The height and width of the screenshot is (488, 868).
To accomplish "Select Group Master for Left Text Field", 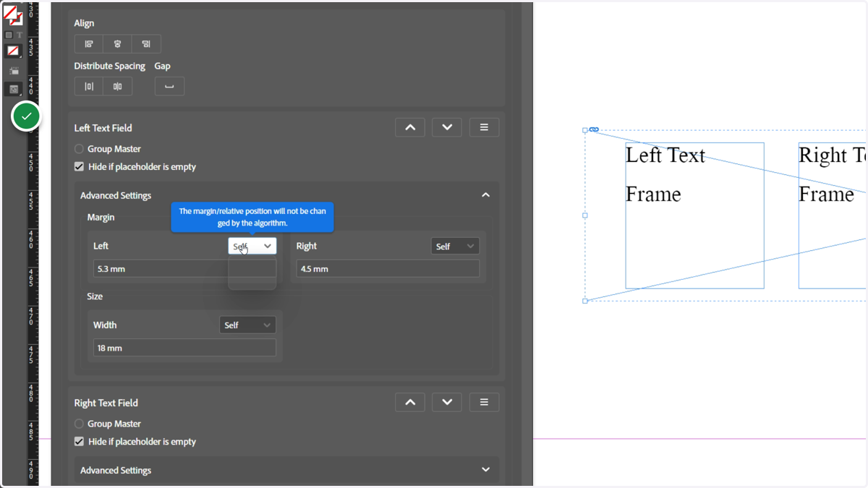I will point(79,149).
